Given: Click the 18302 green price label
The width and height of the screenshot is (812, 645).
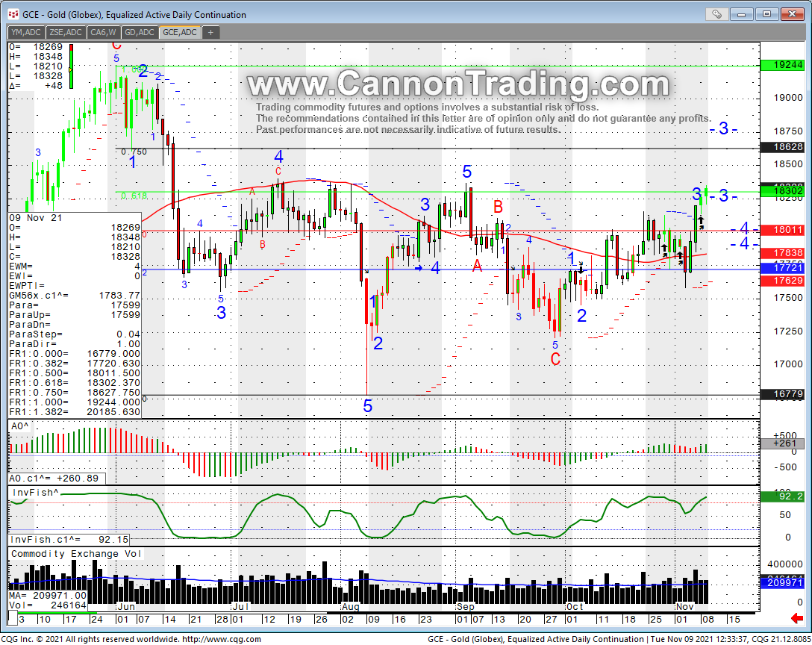Looking at the screenshot, I should [x=781, y=191].
